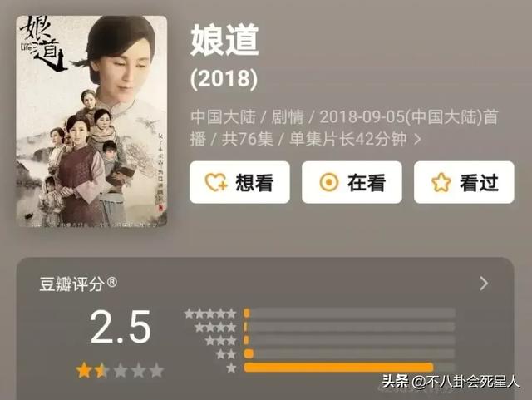The height and width of the screenshot is (400, 532).
Task: Click the three-star rating row icon
Action: (x=220, y=341)
